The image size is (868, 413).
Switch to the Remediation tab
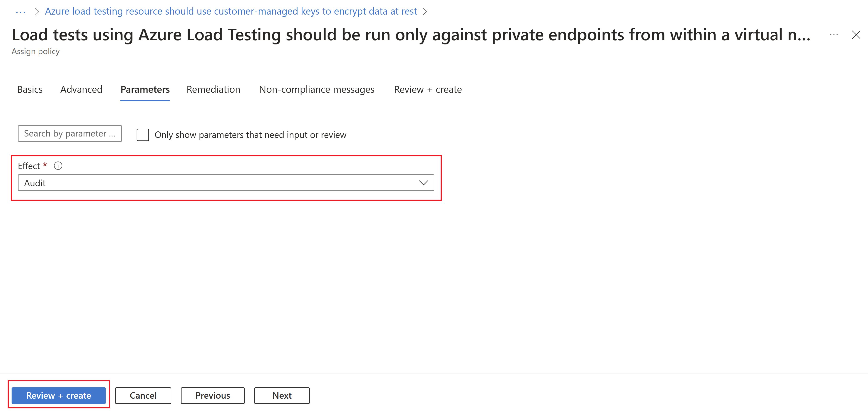[213, 89]
